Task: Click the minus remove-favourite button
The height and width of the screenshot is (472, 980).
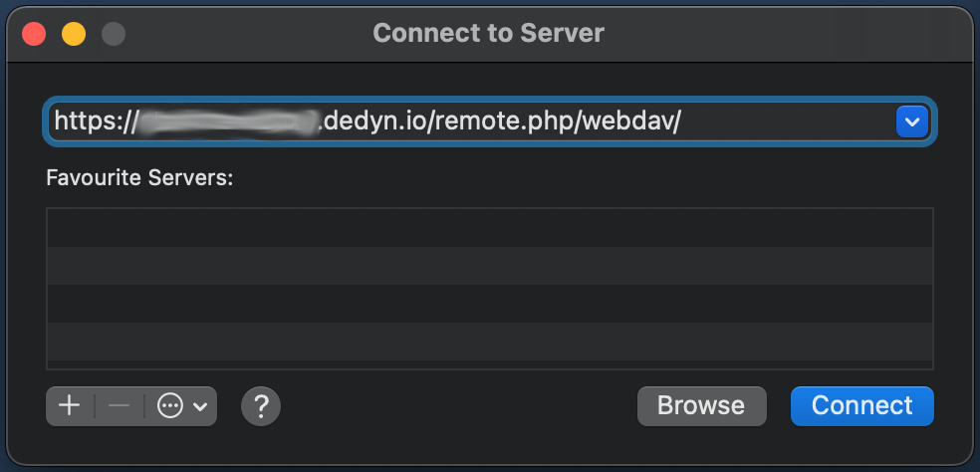Action: [119, 406]
